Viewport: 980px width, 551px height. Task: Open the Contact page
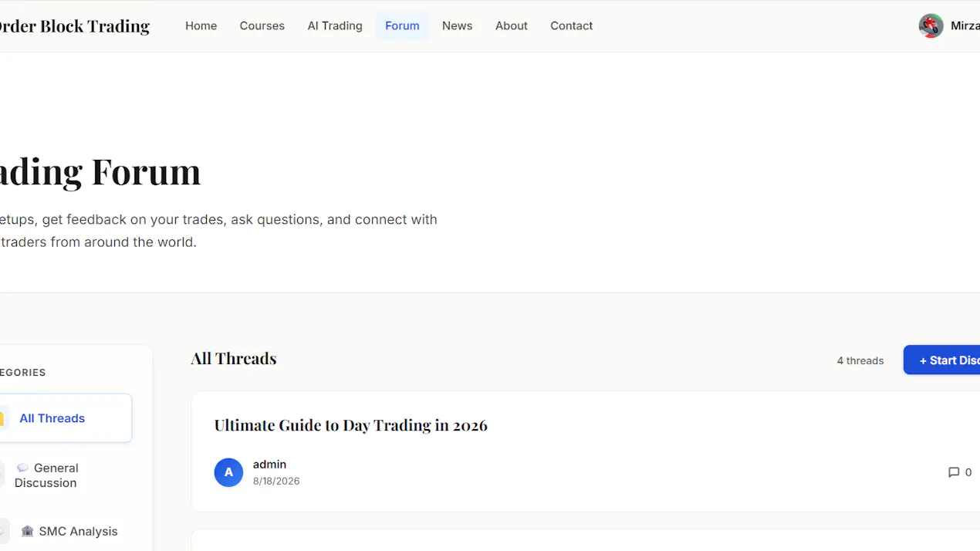pos(571,25)
